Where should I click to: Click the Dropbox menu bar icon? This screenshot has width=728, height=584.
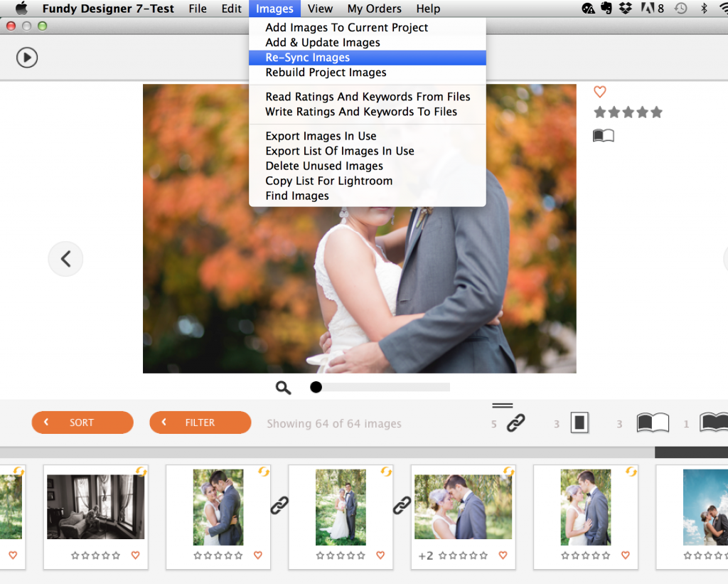(x=626, y=8)
